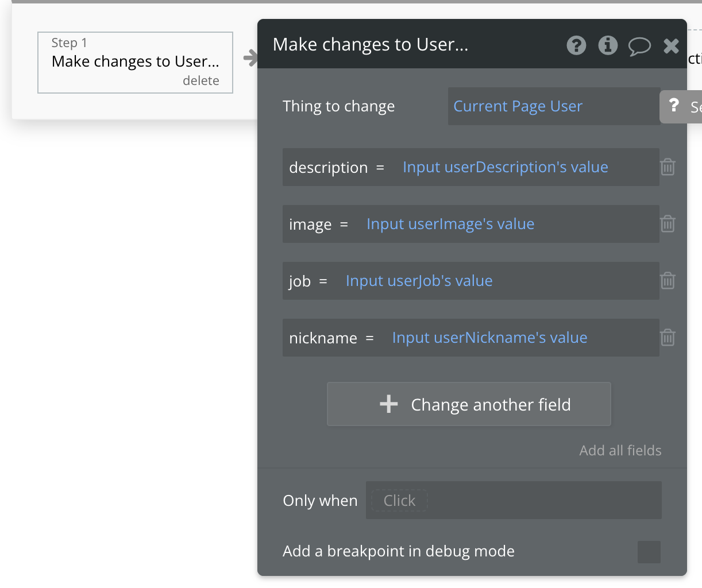Viewport: 702px width, 588px height.
Task: Click the delete link under Step 1
Action: click(x=200, y=81)
